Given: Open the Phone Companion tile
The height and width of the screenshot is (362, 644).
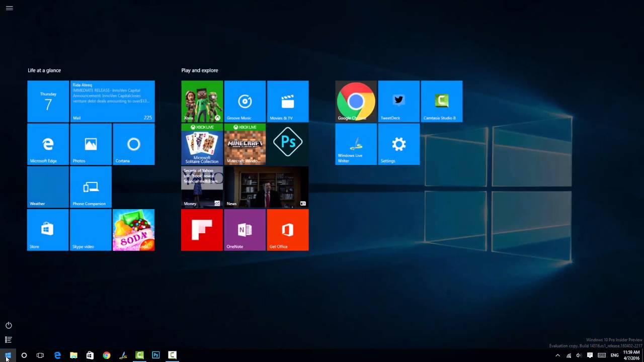Looking at the screenshot, I should tap(91, 187).
